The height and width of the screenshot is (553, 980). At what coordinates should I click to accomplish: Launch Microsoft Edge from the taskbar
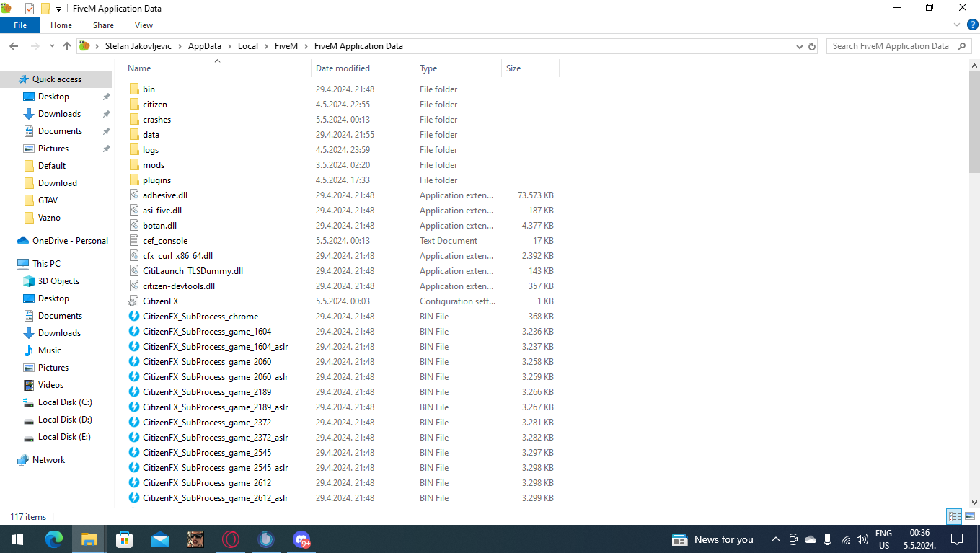(53, 539)
